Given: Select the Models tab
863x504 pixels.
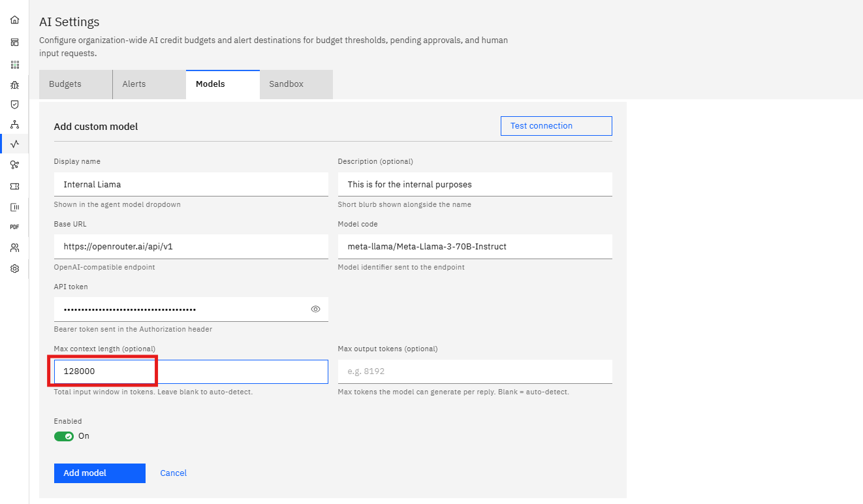Looking at the screenshot, I should [x=223, y=84].
